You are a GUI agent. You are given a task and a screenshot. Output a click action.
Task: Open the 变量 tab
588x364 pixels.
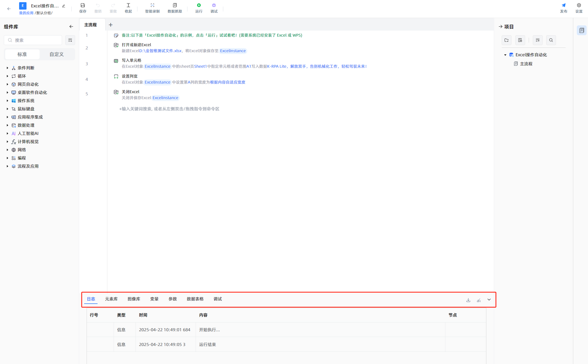(x=154, y=299)
